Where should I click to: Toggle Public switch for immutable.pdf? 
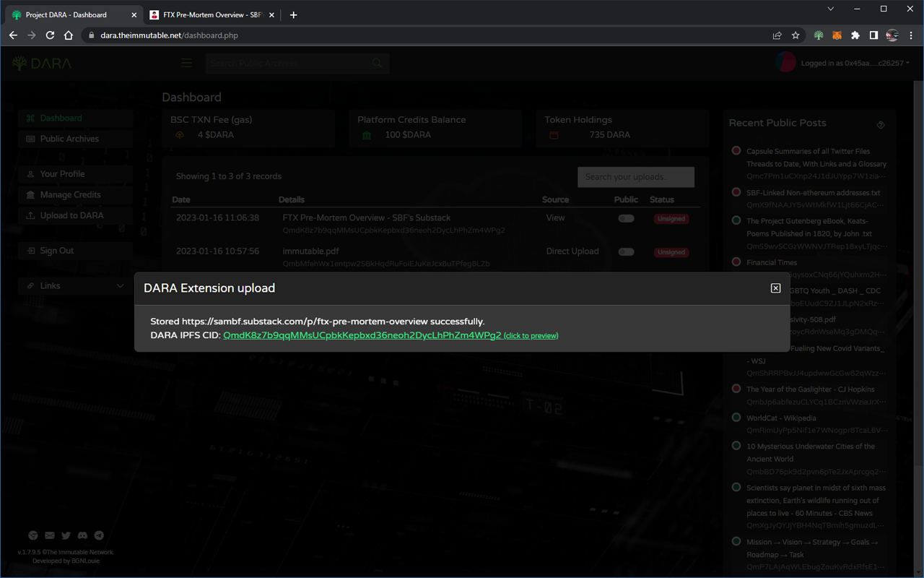tap(626, 252)
